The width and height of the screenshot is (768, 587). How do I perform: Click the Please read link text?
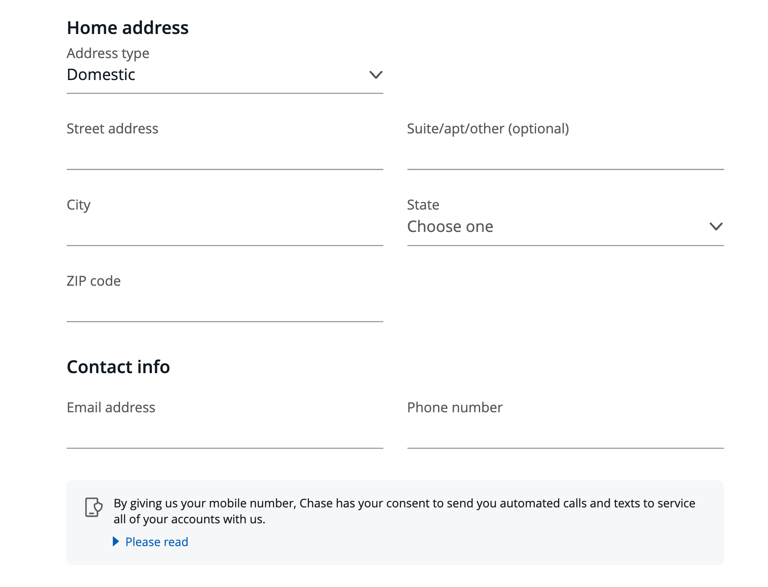pyautogui.click(x=156, y=542)
